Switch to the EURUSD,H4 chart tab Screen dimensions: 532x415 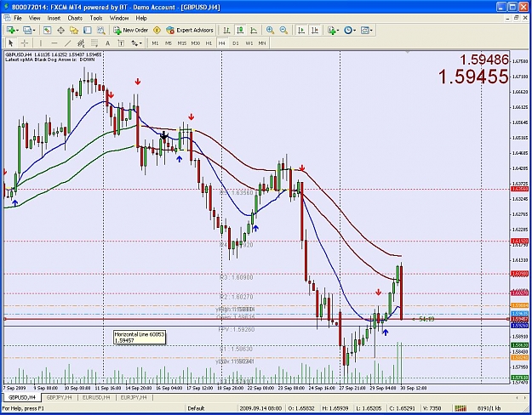(96, 397)
